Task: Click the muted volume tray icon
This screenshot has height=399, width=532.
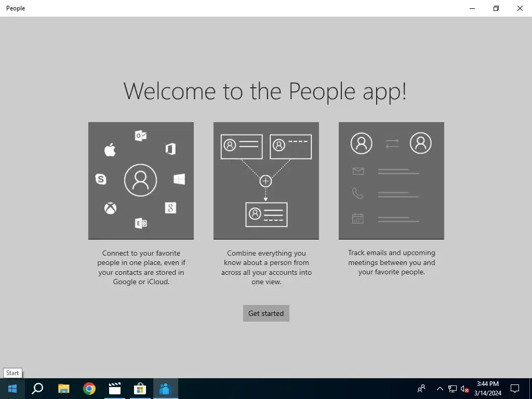Action: click(464, 389)
